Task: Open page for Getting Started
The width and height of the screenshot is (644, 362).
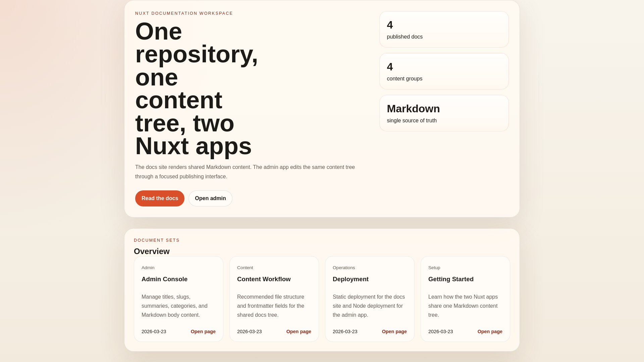Action: [490, 331]
